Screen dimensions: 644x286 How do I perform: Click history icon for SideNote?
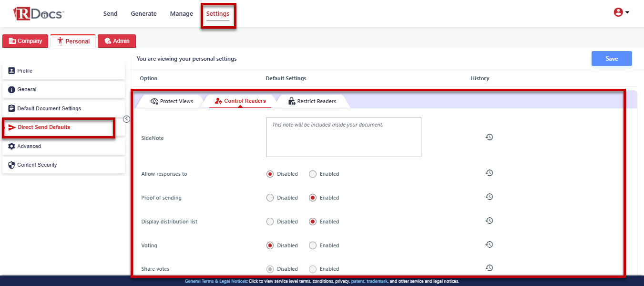pyautogui.click(x=489, y=137)
